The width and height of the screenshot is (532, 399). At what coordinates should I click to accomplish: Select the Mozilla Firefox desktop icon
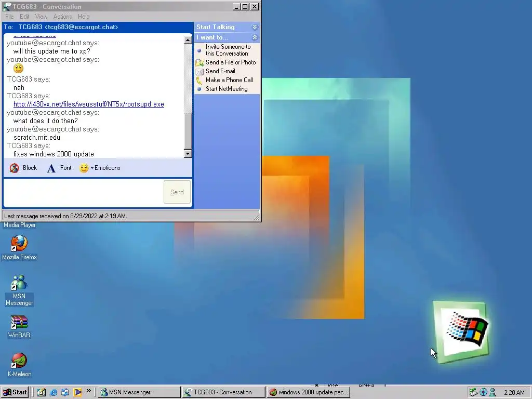(19, 248)
